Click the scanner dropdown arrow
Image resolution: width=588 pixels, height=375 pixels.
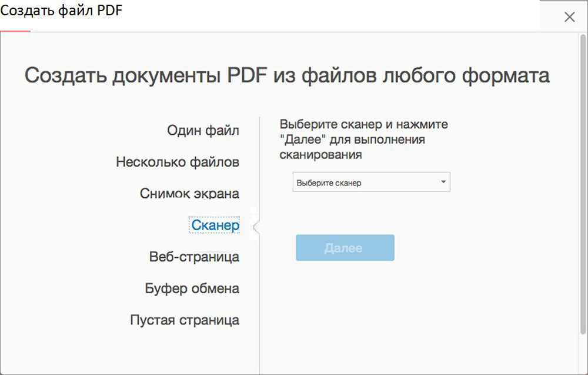tap(443, 182)
